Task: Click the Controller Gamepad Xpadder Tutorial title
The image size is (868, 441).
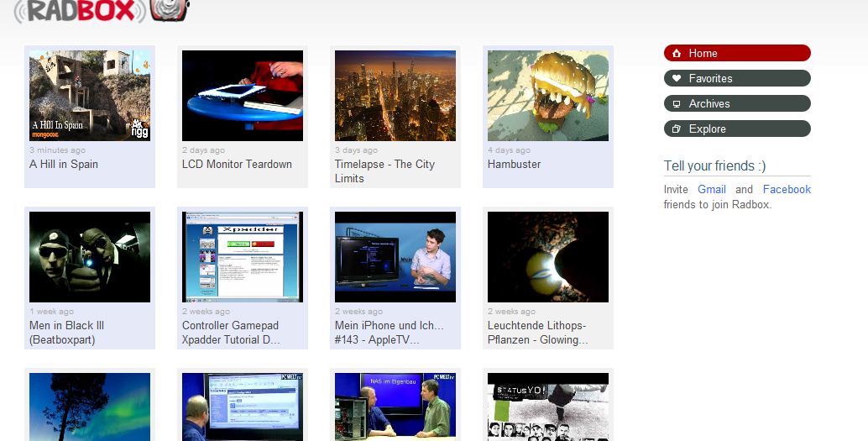Action: 231,333
